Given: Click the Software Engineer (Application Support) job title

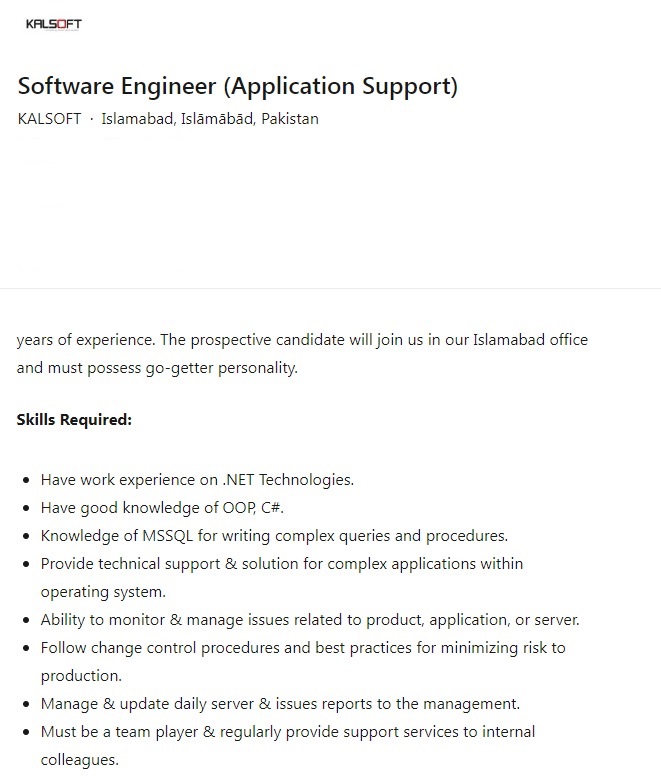Looking at the screenshot, I should point(237,86).
